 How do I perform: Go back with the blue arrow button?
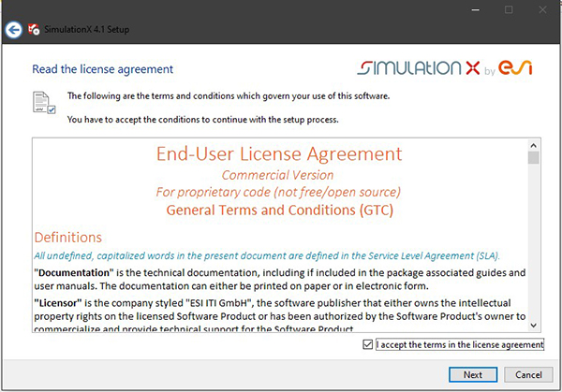14,30
